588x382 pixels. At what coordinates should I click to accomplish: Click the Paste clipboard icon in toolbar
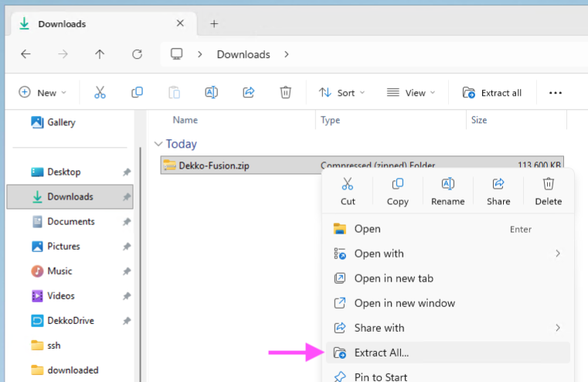coord(174,92)
